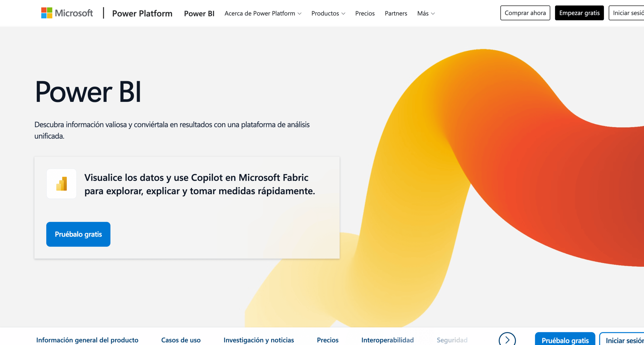Click Iniciar sesión in bottom sticky bar
The width and height of the screenshot is (644, 345).
[622, 339]
